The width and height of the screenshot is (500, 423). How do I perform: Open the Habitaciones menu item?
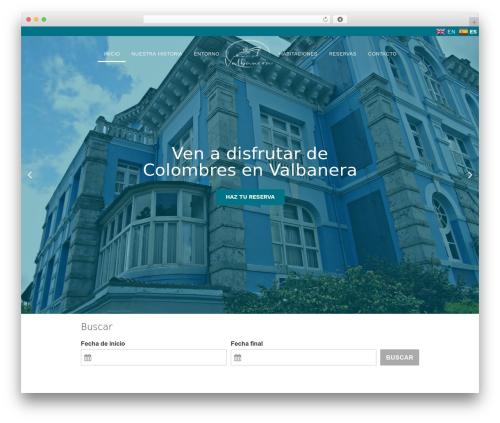(x=298, y=54)
